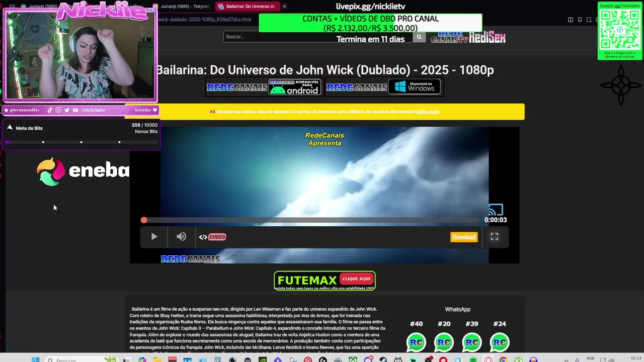The image size is (644, 362).
Task: Click the search magnifier button
Action: [x=419, y=37]
